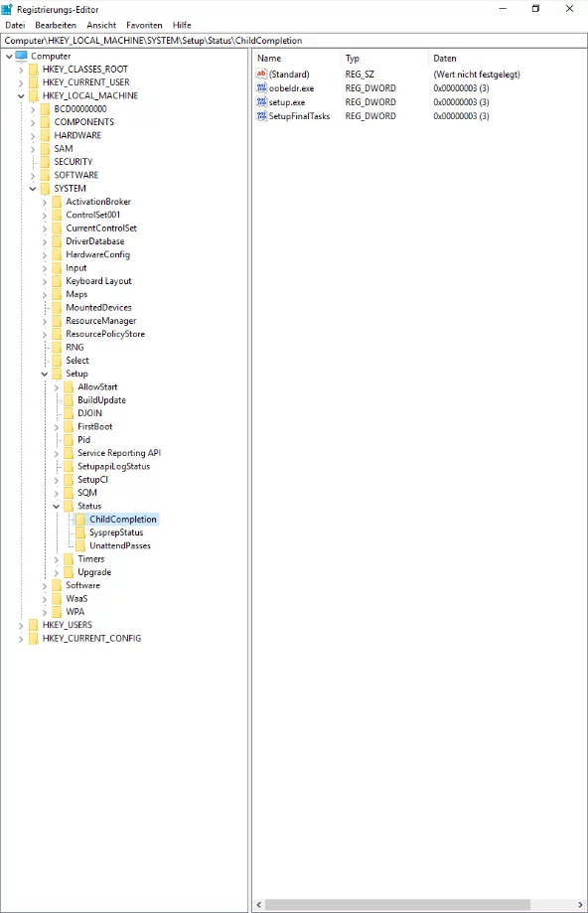Click the Timers folder icon
The width and height of the screenshot is (588, 913).
(x=69, y=559)
